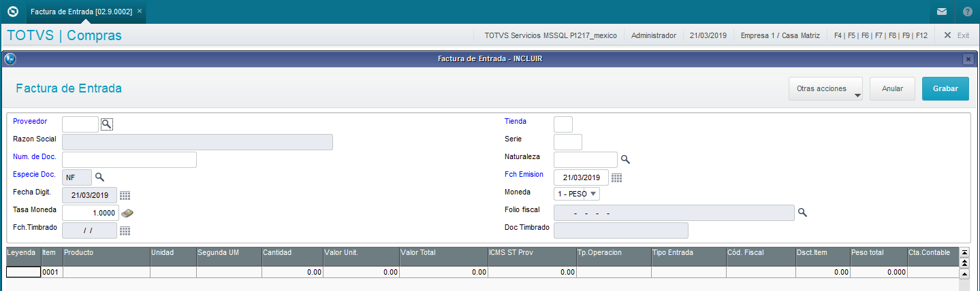Click Peso total cell 0.000

coord(879,272)
